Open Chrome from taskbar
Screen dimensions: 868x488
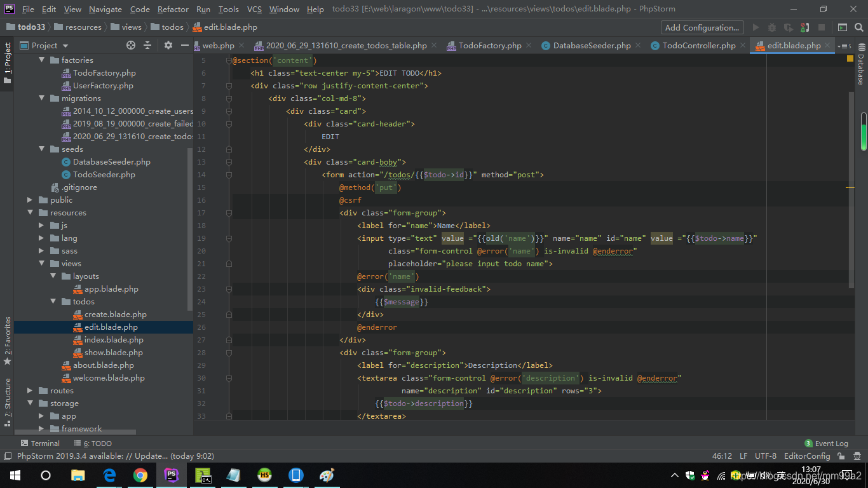coord(140,475)
